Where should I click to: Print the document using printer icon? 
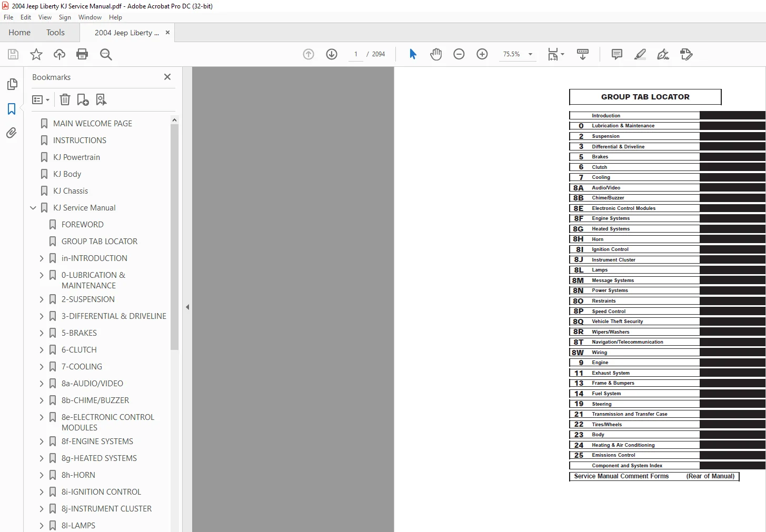[82, 54]
